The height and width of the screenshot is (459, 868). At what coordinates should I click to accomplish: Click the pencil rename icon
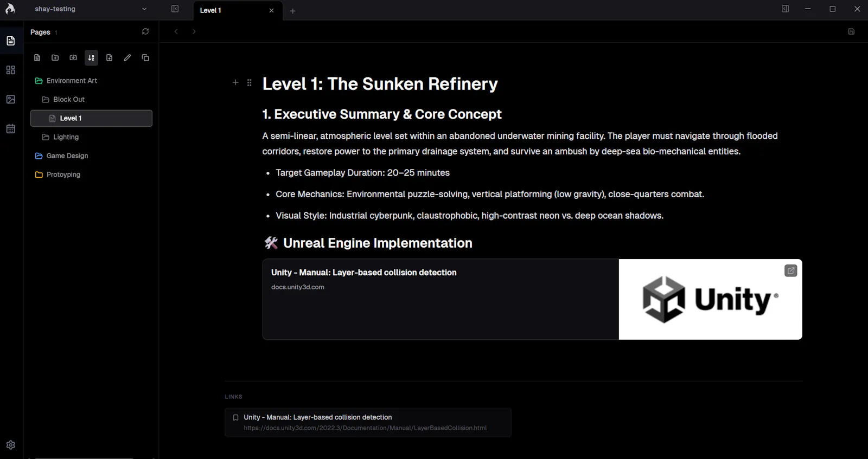coord(127,57)
